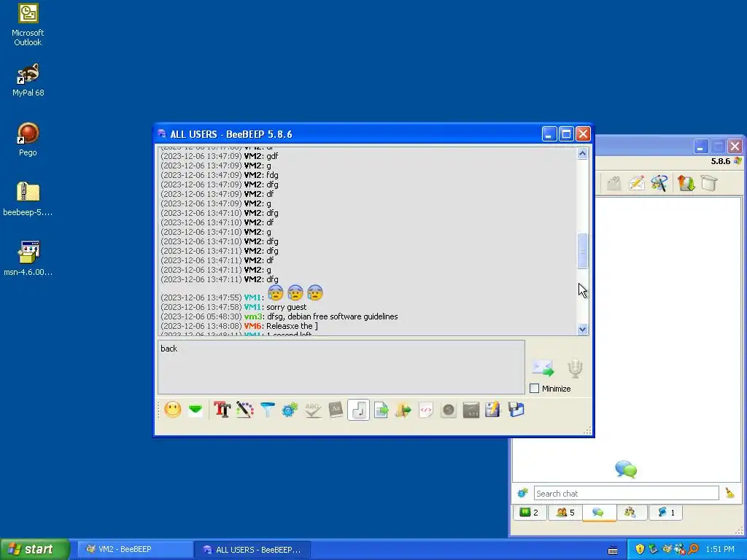Switch to the groups people tab
747x560 pixels.
[x=631, y=513]
